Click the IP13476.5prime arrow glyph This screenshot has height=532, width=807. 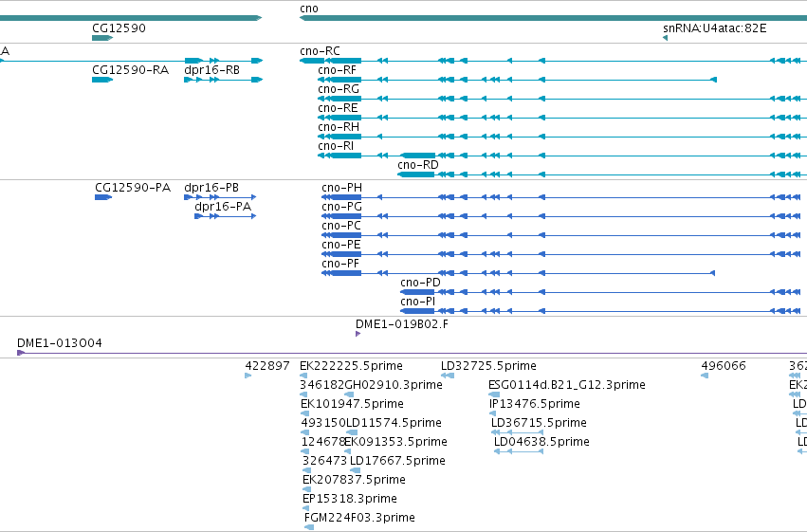(x=492, y=414)
